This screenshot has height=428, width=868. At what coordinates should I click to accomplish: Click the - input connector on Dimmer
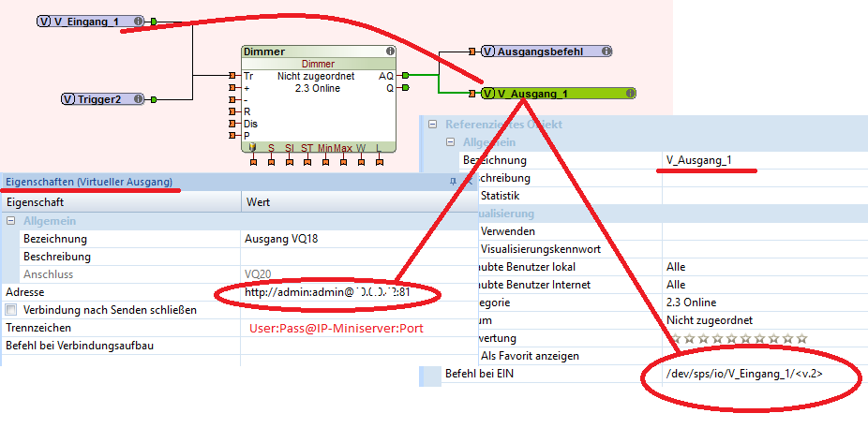point(232,100)
